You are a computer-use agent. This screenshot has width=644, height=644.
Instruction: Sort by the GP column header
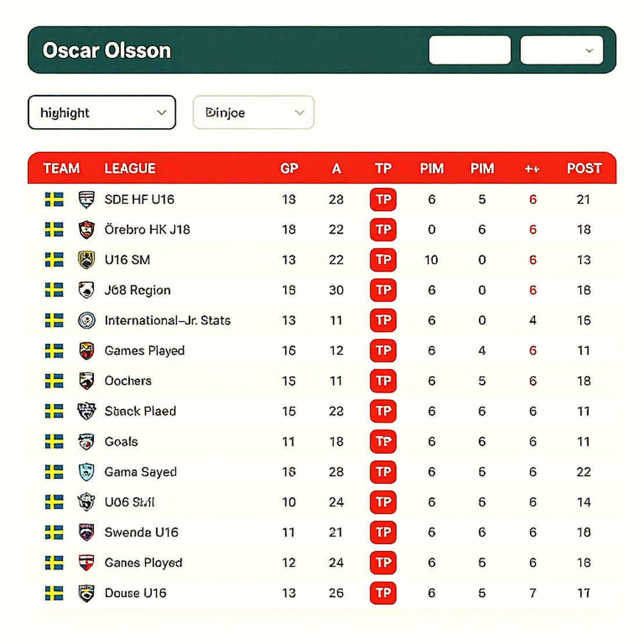tap(289, 168)
